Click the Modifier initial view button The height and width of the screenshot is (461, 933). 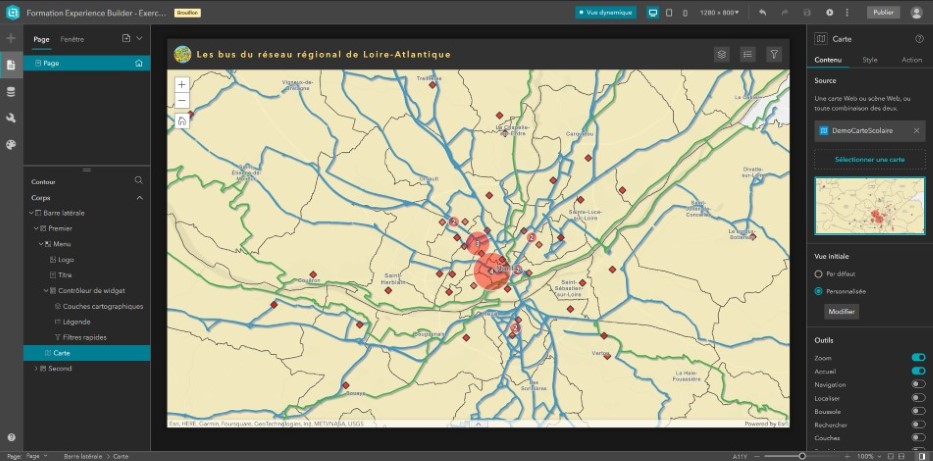pos(841,312)
